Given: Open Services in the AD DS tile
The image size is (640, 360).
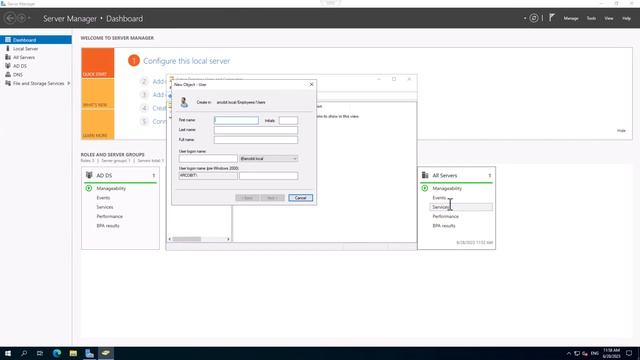Looking at the screenshot, I should [105, 207].
